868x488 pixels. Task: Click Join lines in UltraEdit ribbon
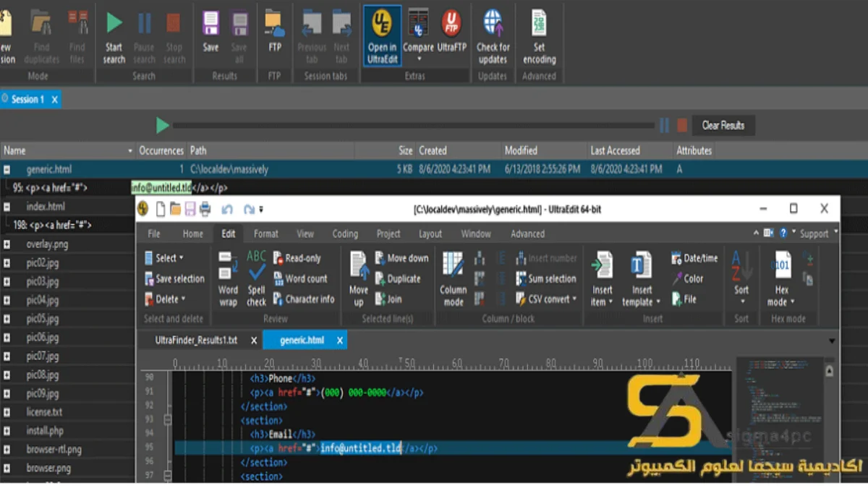(x=388, y=299)
